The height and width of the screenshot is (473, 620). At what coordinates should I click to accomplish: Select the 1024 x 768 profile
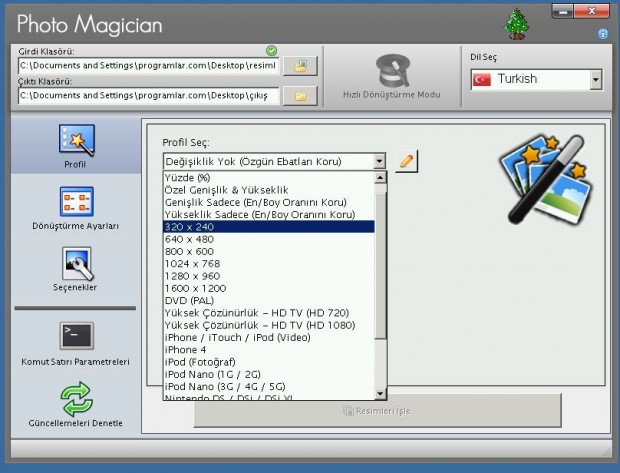click(x=268, y=263)
